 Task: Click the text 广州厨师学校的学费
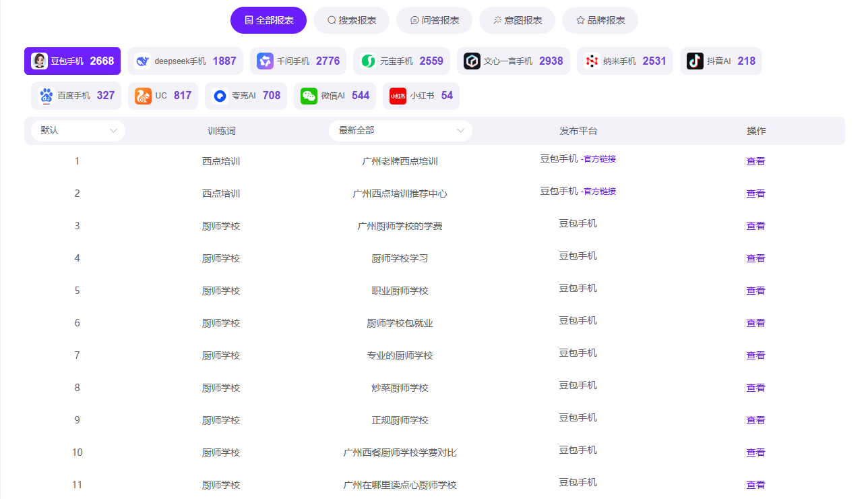[x=400, y=226]
